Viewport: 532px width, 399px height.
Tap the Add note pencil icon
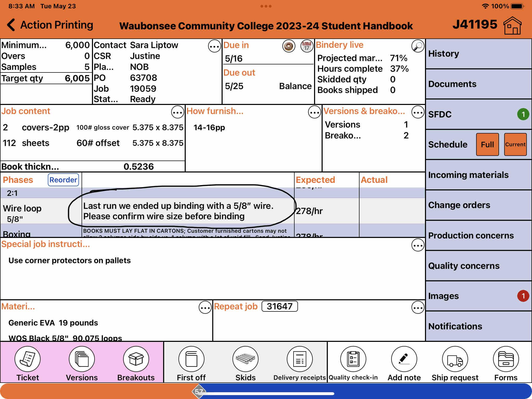point(404,359)
